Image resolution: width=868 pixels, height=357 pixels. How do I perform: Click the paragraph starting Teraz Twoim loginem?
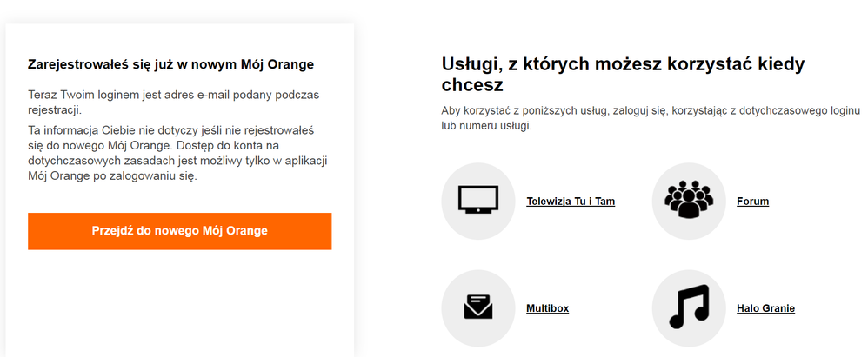click(x=175, y=101)
